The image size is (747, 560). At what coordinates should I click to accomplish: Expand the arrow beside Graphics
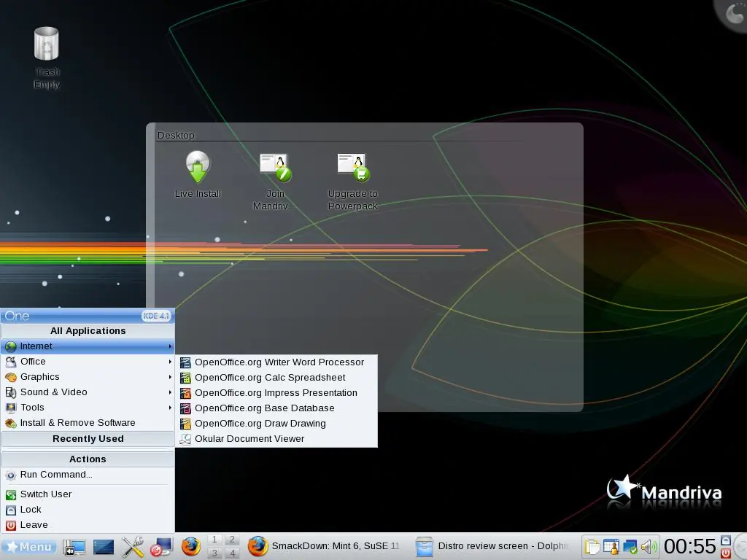coord(170,377)
